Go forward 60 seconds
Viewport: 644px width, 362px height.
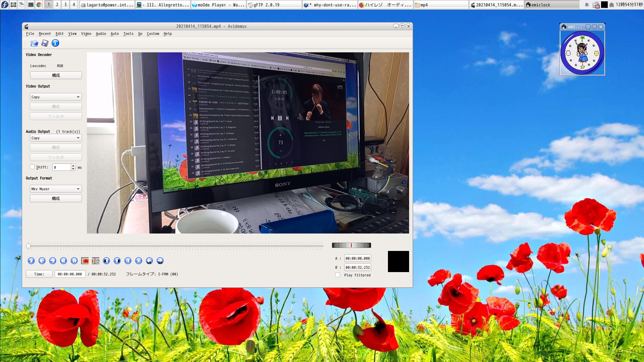160,261
